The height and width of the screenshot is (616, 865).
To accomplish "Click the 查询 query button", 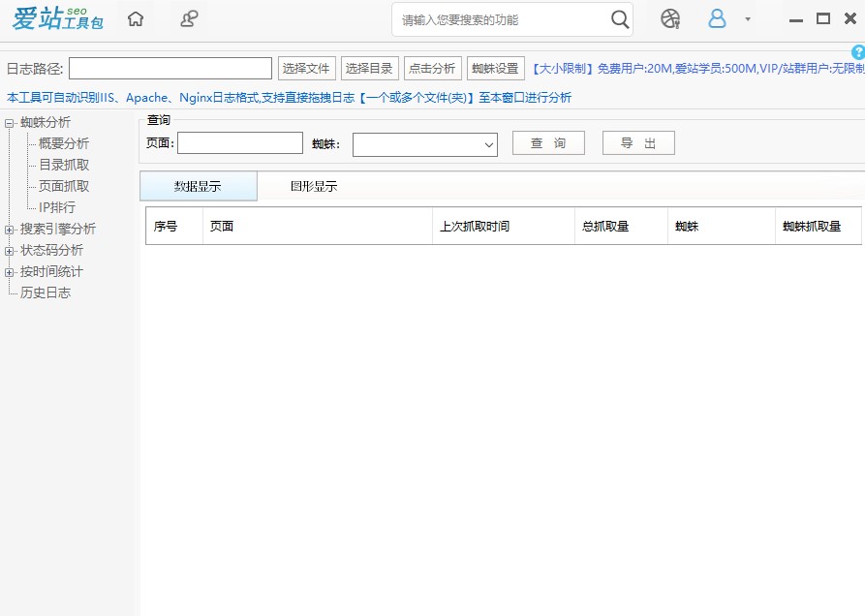I will coord(548,142).
